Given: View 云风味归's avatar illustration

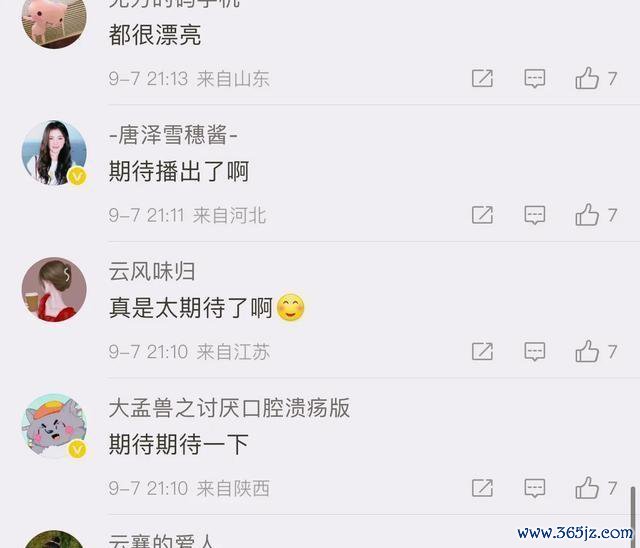Looking at the screenshot, I should [x=54, y=289].
